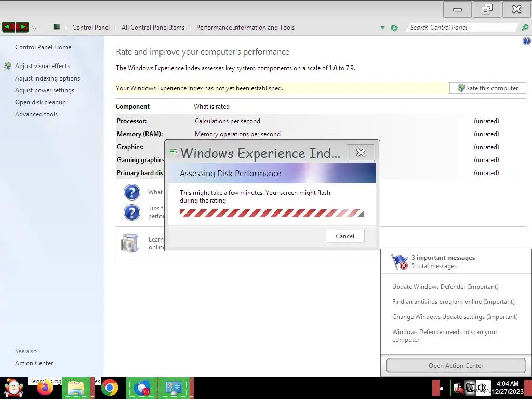Click into the Search Control Panel field
Image resolution: width=532 pixels, height=399 pixels.
point(463,28)
